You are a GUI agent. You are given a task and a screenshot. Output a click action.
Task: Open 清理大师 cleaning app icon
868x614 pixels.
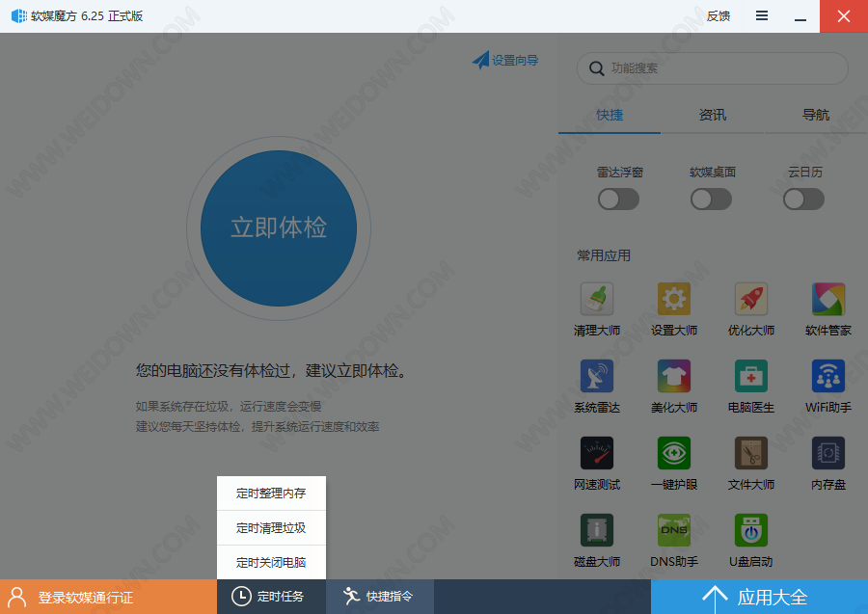click(x=597, y=299)
